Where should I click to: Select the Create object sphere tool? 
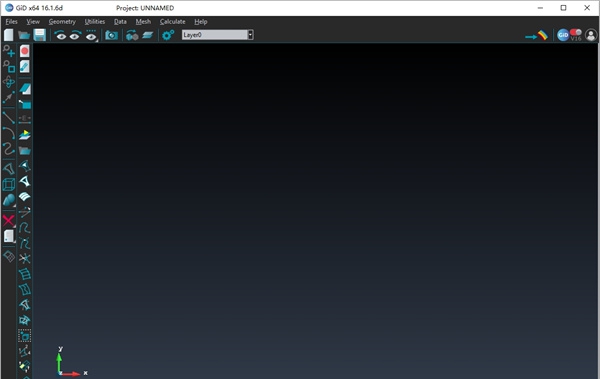[x=9, y=200]
